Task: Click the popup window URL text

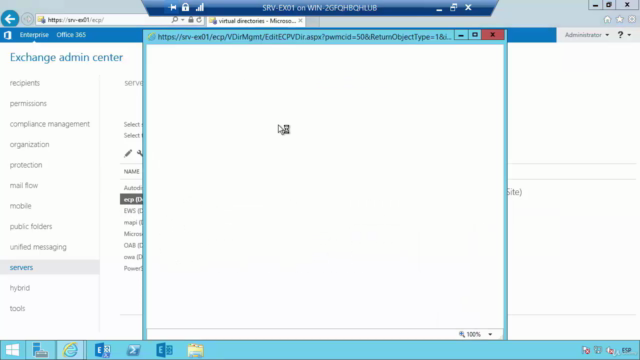Action: 304,37
